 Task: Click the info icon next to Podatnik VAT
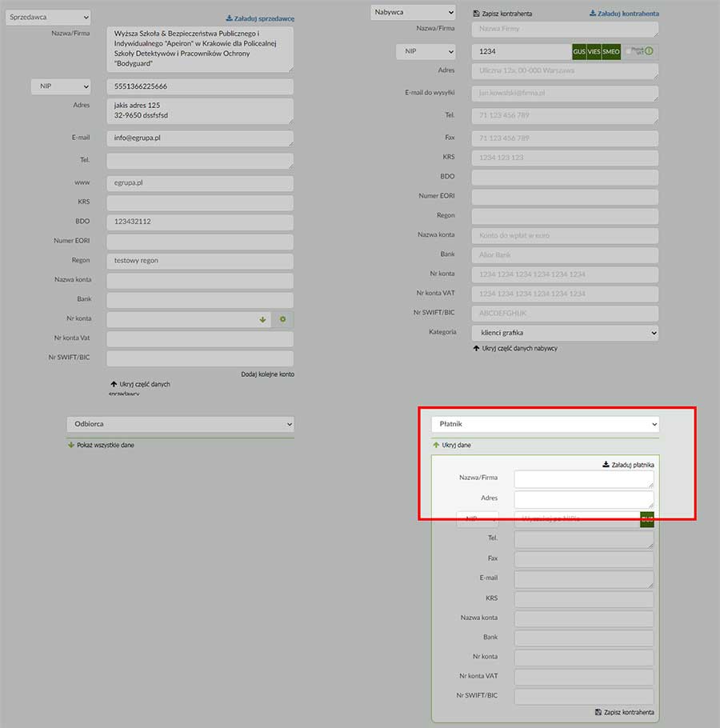click(649, 51)
